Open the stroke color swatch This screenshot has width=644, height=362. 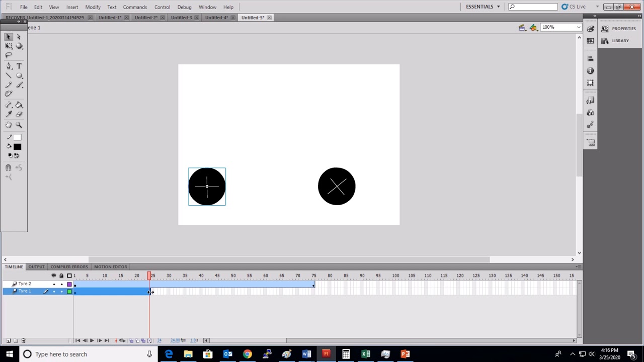pos(17,137)
